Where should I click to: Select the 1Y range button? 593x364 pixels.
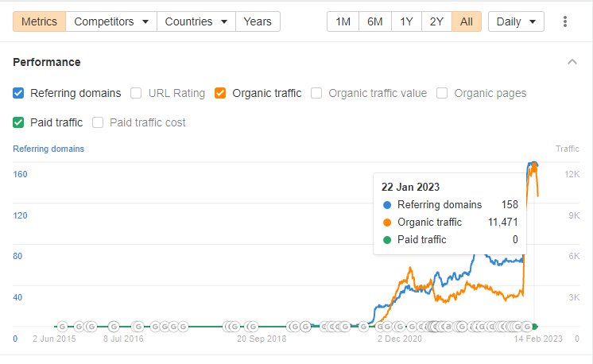405,21
